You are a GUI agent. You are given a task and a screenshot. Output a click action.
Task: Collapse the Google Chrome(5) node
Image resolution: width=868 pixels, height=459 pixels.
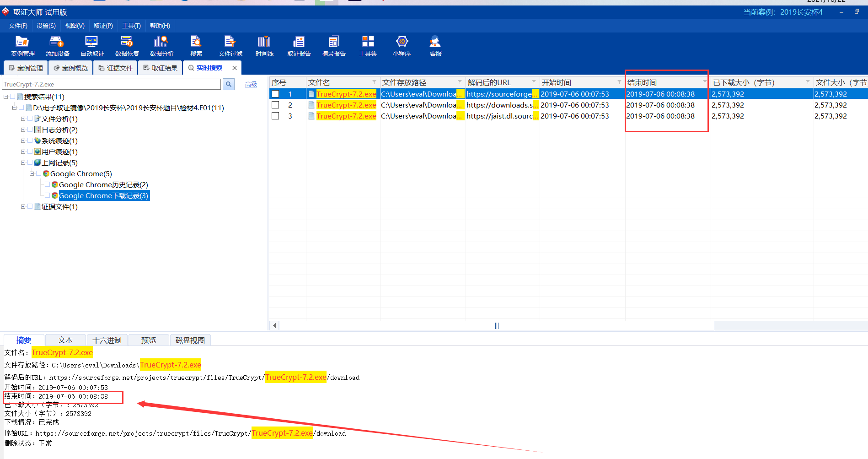pyautogui.click(x=32, y=173)
